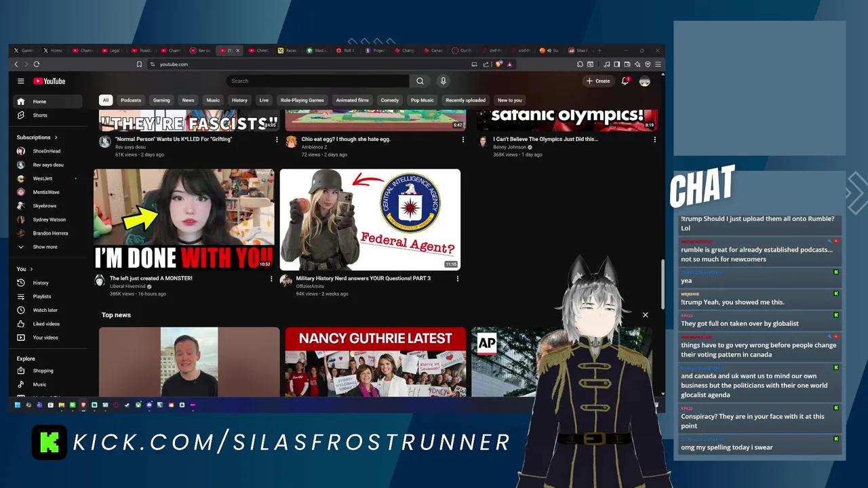Open the browser extensions puzzle icon
This screenshot has height=488, width=868.
click(580, 64)
